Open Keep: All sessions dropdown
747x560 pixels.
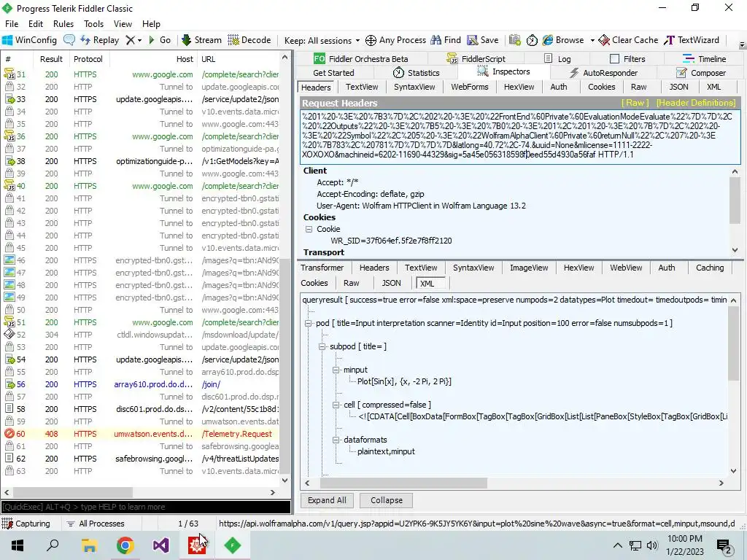(322, 41)
